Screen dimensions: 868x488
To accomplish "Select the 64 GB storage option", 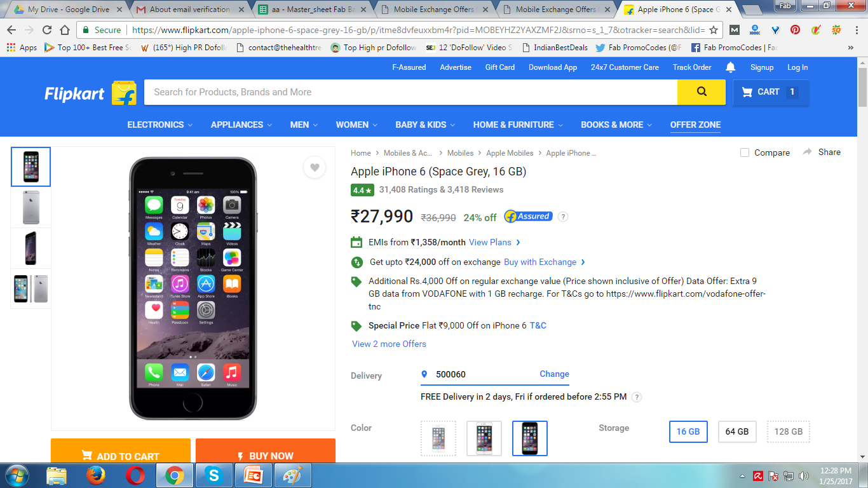I will (x=737, y=431).
